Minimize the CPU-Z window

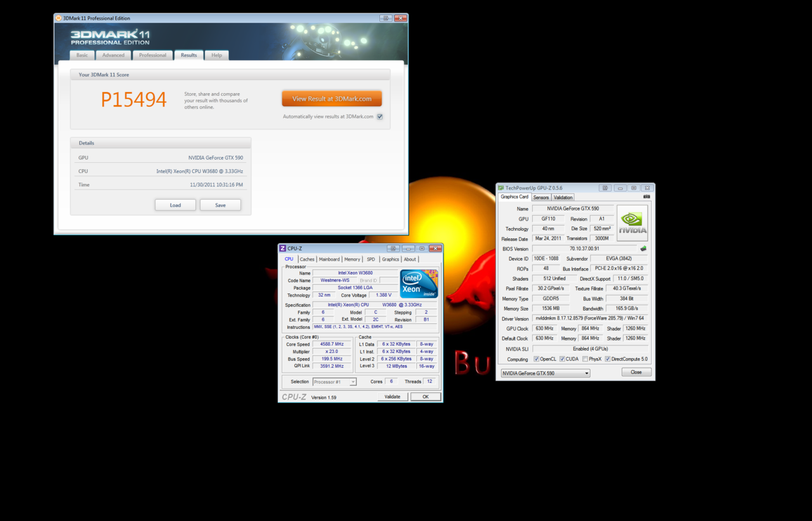[408, 248]
